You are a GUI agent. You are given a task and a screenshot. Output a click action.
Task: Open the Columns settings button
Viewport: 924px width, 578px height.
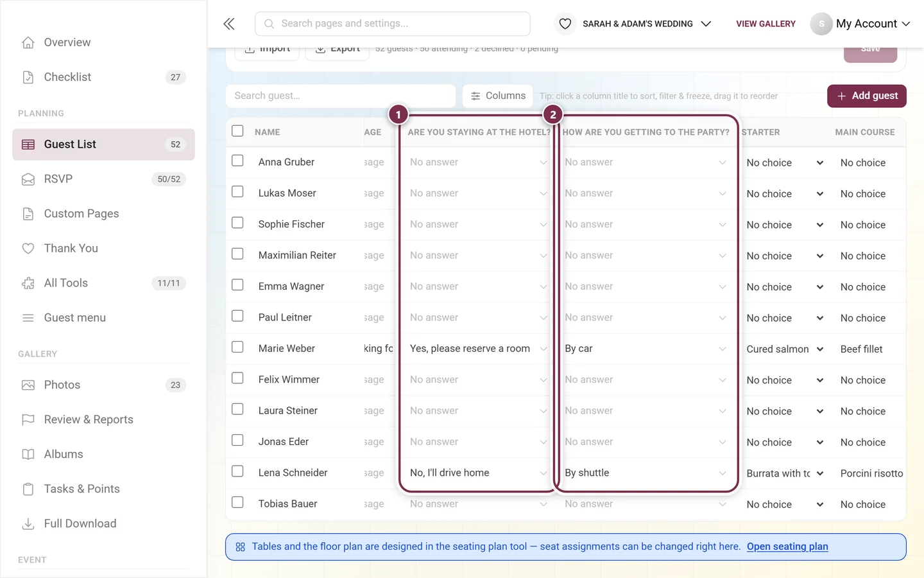[x=498, y=96]
